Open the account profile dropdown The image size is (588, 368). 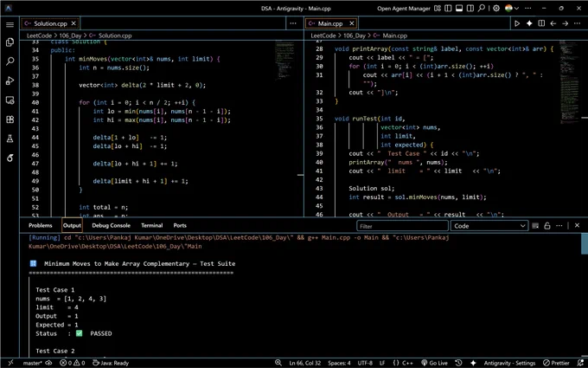[512, 9]
